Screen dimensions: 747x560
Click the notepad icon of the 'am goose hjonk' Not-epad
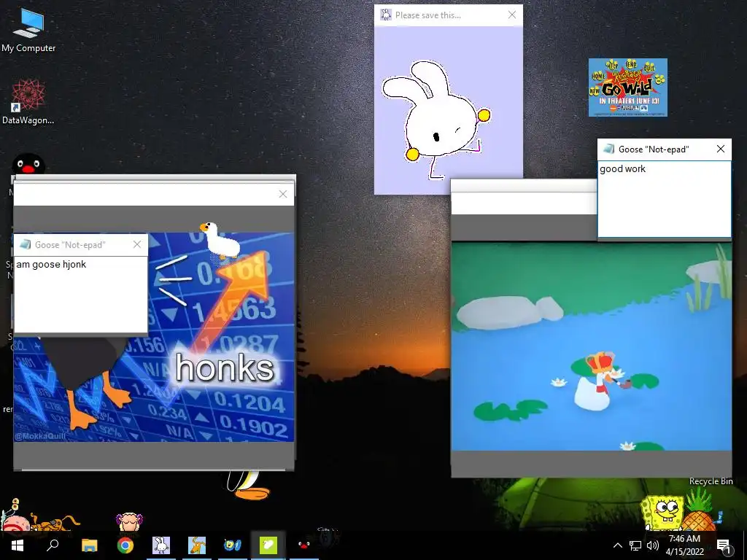click(25, 244)
